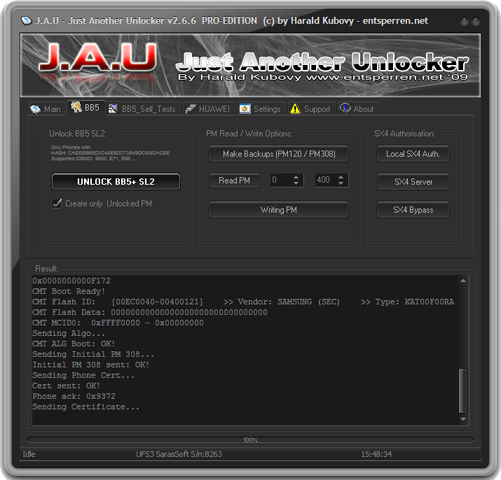The height and width of the screenshot is (480, 501).
Task: Click the Support warning triangle icon
Action: point(295,109)
